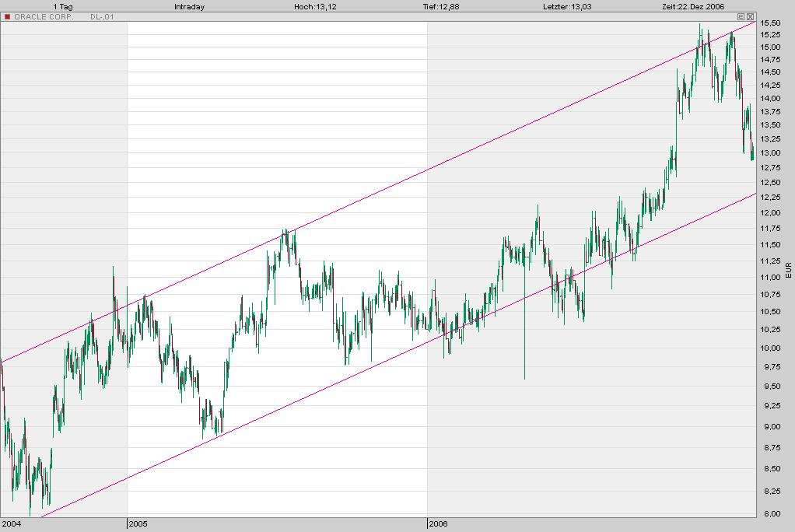Viewport: 795px width, 532px height.
Task: Click the 10,00 price axis value
Action: click(x=770, y=348)
